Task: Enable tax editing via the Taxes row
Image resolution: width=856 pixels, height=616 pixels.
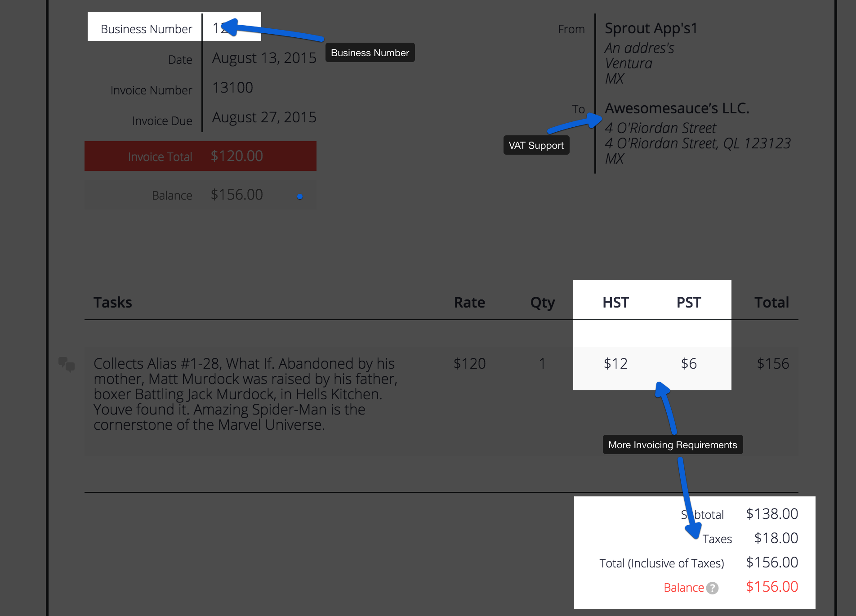Action: (718, 538)
